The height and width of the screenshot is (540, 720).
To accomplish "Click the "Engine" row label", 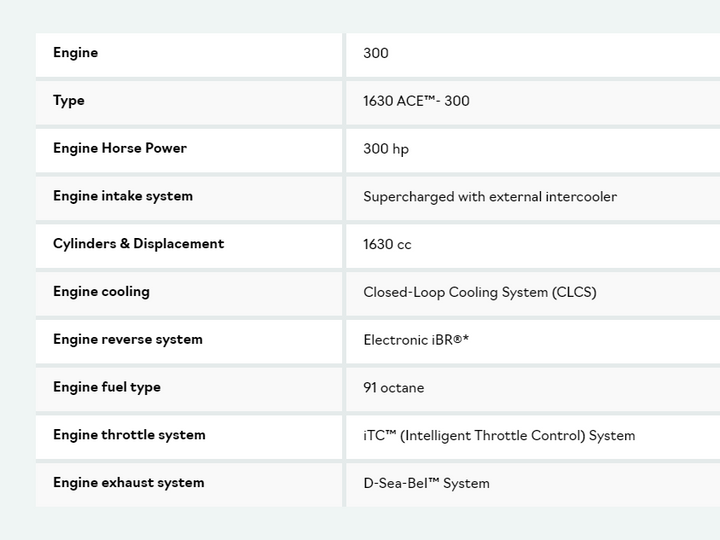I will point(76,53).
